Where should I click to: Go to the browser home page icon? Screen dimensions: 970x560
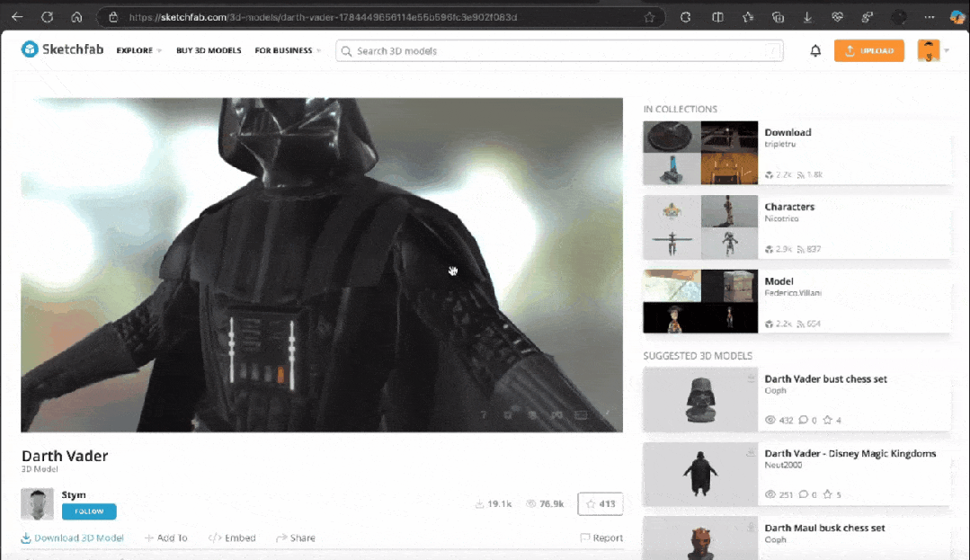coord(76,17)
